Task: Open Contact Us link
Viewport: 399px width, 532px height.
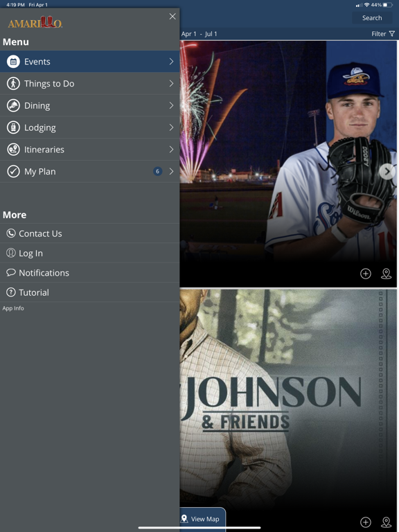Action: (89, 233)
